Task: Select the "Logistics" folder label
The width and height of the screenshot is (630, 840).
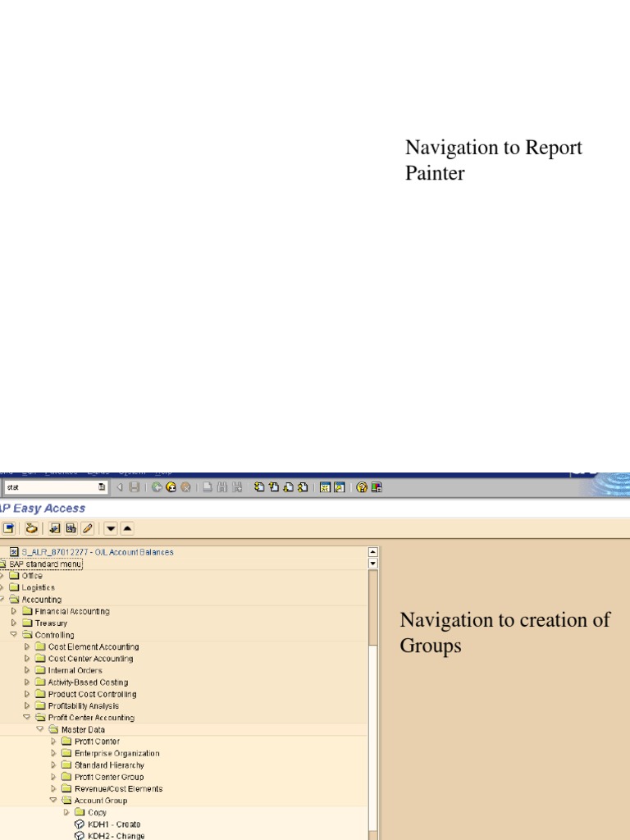Action: (x=38, y=587)
